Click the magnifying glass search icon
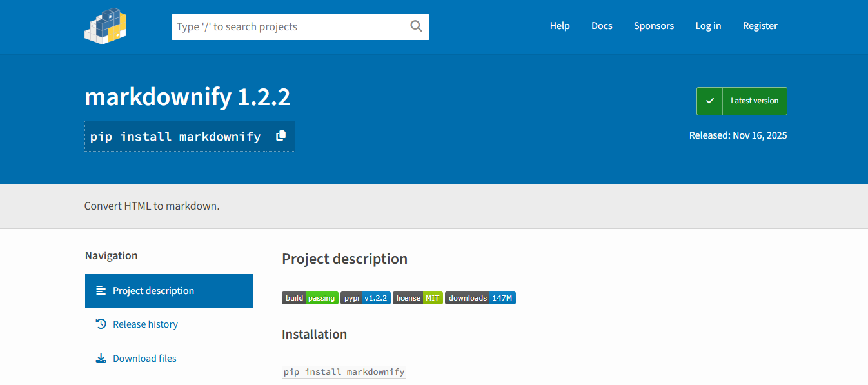This screenshot has height=385, width=868. [416, 26]
